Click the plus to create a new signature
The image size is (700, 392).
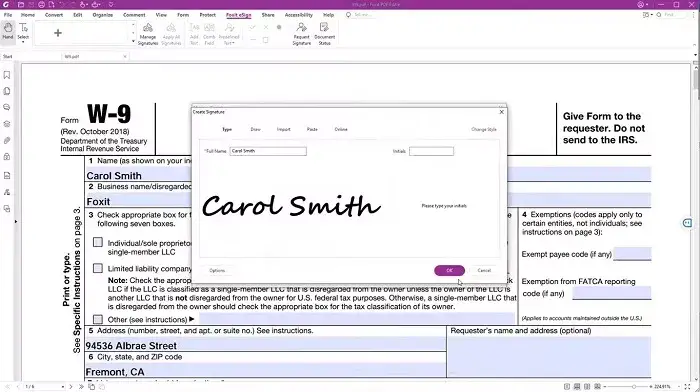58,33
